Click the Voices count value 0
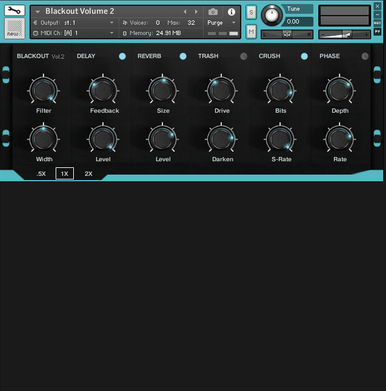This screenshot has height=391, width=386. click(158, 23)
